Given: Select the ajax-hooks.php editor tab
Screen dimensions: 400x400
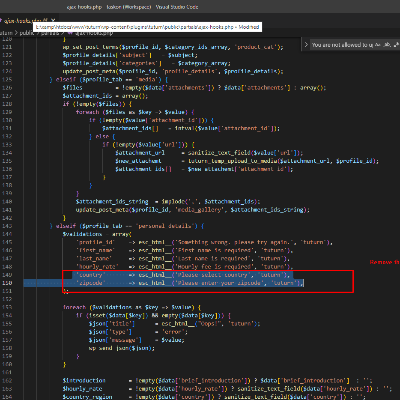Looking at the screenshot, I should click(28, 20).
